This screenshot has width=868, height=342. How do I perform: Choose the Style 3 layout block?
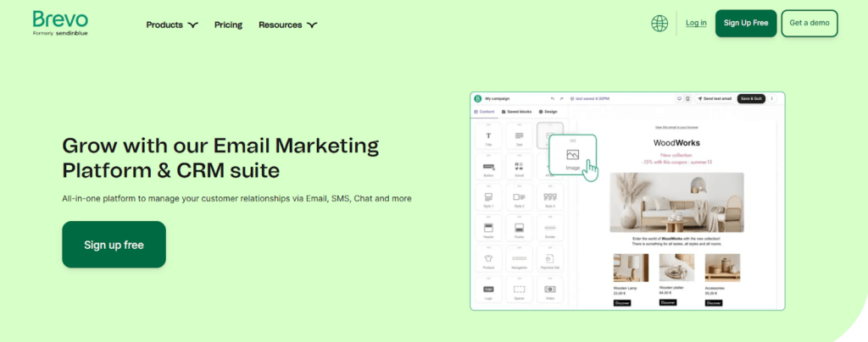click(x=550, y=198)
